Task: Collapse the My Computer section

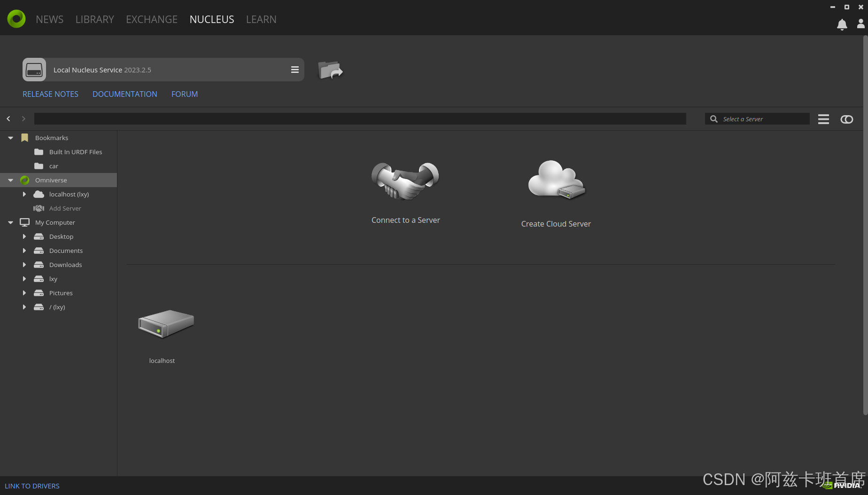Action: point(10,222)
